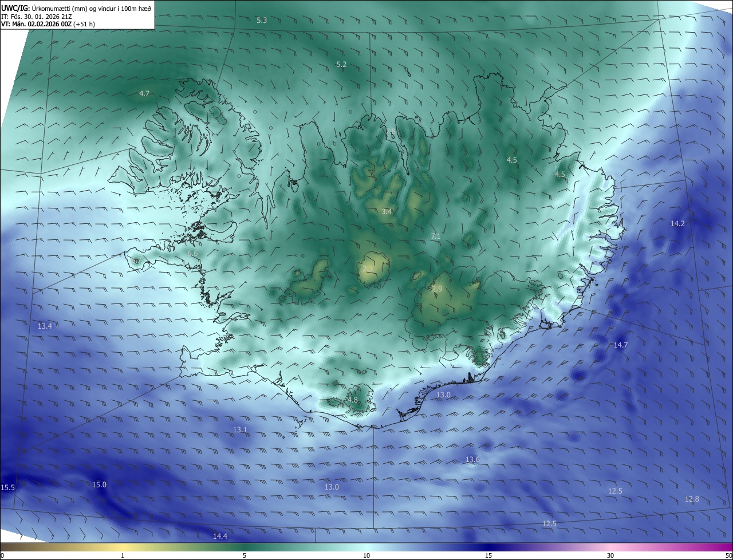This screenshot has height=560, width=733.
Task: Click the 2.3 value on the glacier
Action: click(x=368, y=269)
